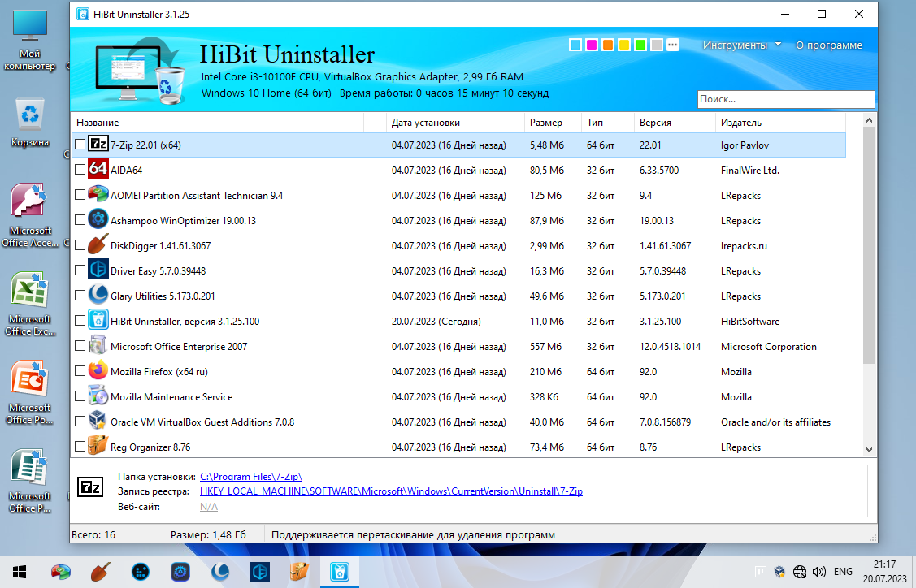The image size is (916, 588).
Task: Click the AOMEI Partition Assistant icon in list
Action: point(98,194)
